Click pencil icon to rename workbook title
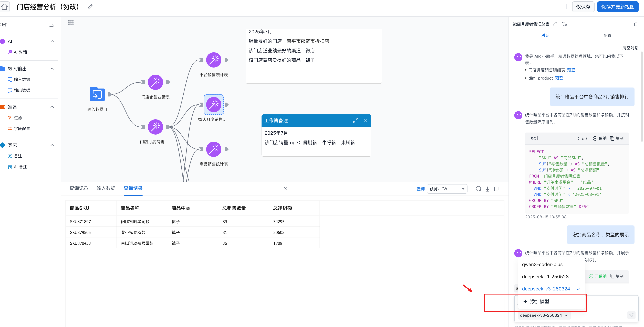The image size is (644, 327). click(90, 7)
